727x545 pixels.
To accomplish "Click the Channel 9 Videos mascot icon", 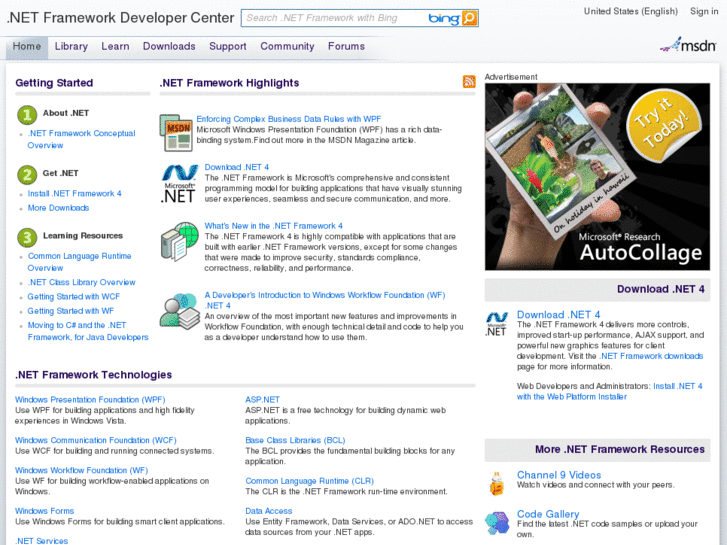I will tap(497, 483).
